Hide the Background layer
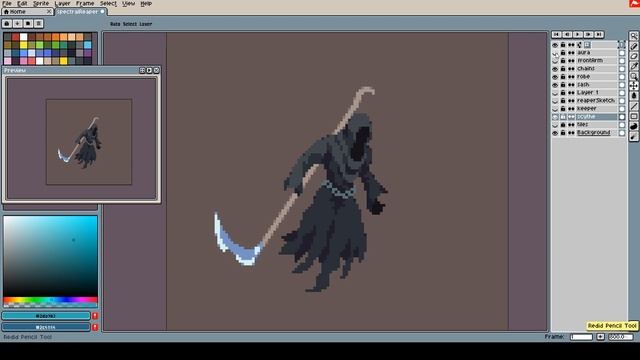 pyautogui.click(x=555, y=133)
